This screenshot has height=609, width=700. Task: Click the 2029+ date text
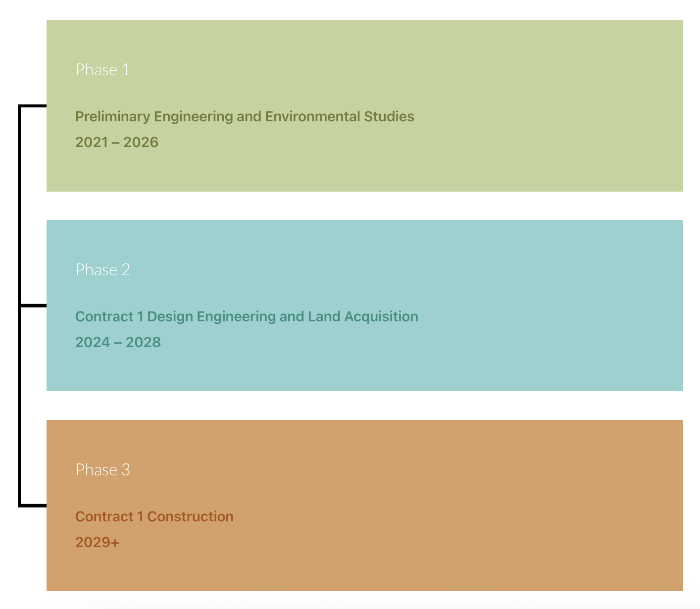[x=98, y=543]
